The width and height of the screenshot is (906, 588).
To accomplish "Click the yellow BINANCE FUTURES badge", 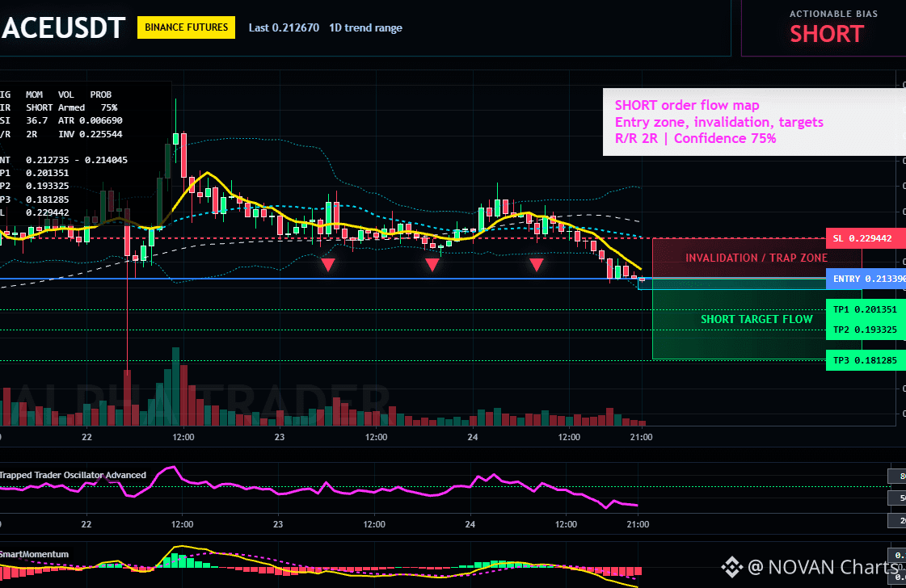I will click(x=186, y=27).
